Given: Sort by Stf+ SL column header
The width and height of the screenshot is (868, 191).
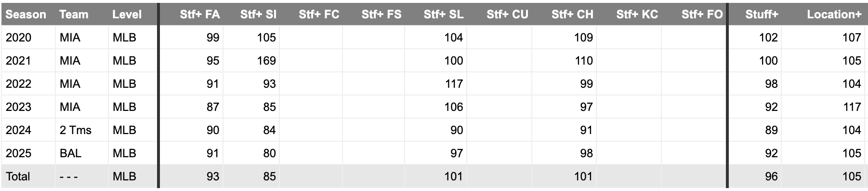Looking at the screenshot, I should click(x=443, y=14).
